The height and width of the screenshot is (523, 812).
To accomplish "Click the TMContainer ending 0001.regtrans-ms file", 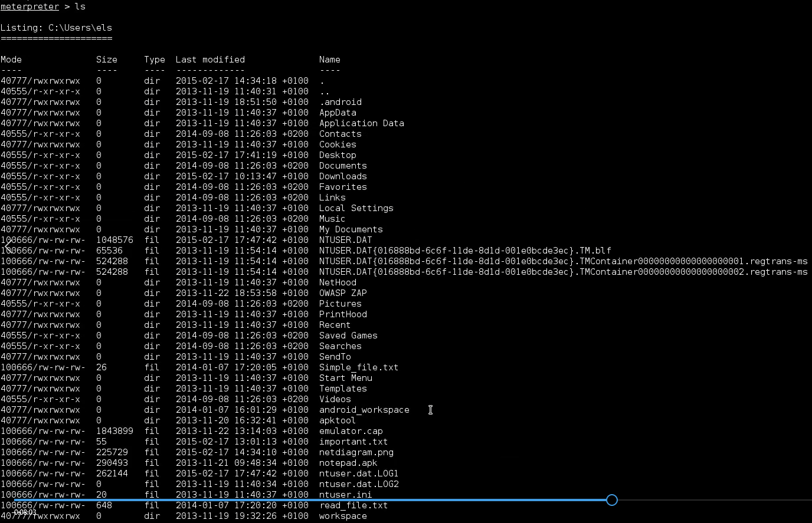I will click(564, 261).
